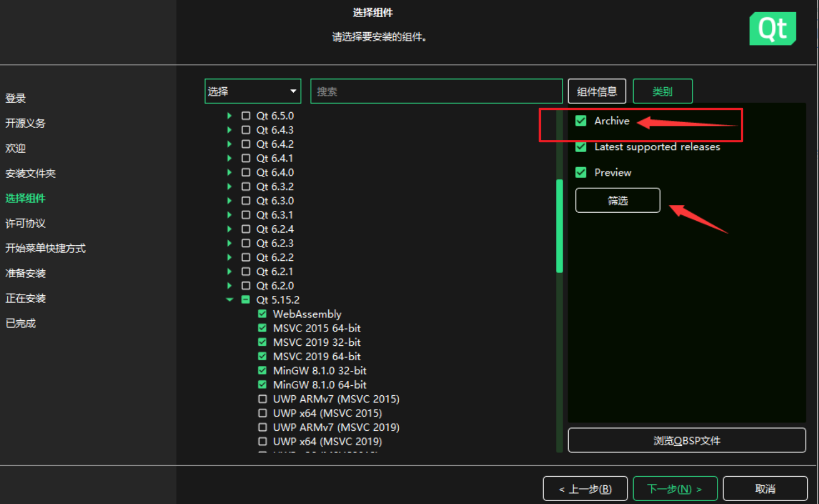Image resolution: width=819 pixels, height=504 pixels.
Task: Click the 组件信息 button
Action: point(597,91)
